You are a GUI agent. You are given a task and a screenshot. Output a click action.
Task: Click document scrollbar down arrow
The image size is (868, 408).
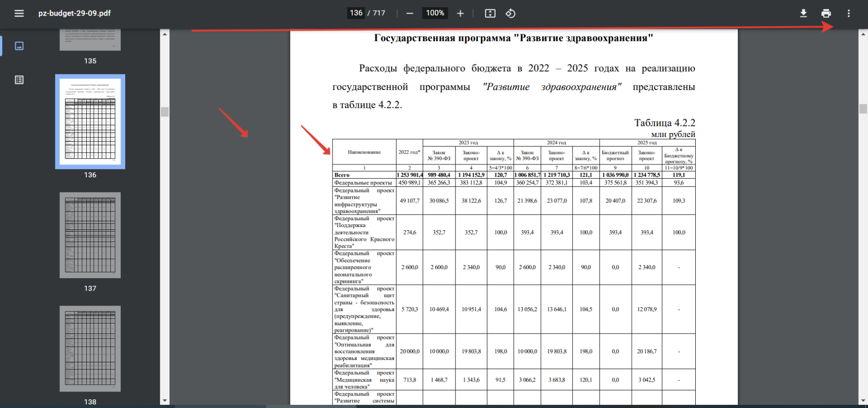863,401
